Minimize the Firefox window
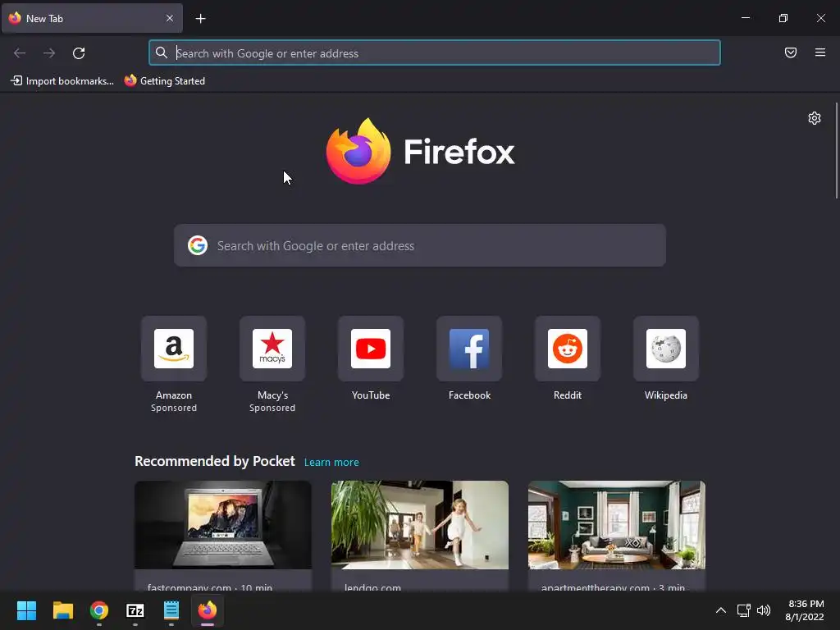This screenshot has width=840, height=630. tap(745, 18)
